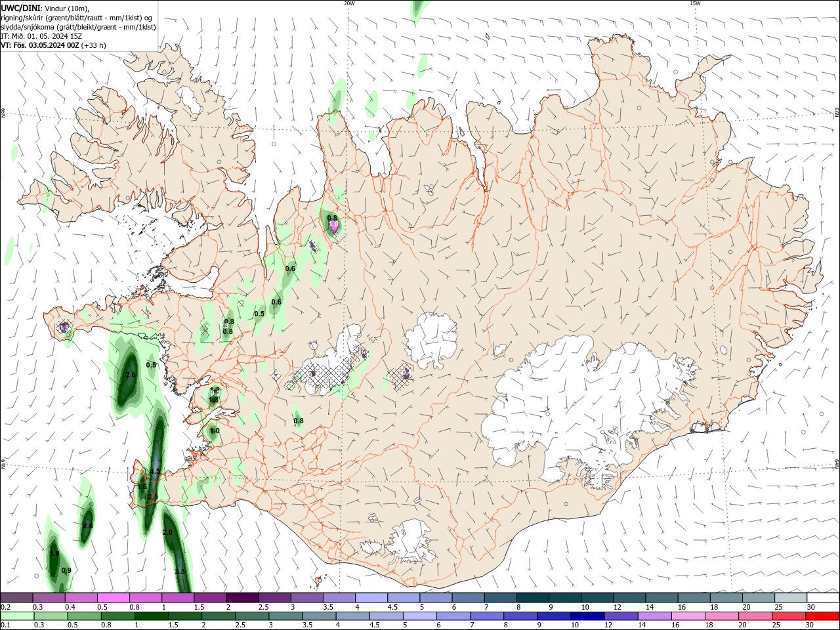Select the dark purple 2 snow-scale swatch
This screenshot has height=630, width=840.
pyautogui.click(x=241, y=598)
